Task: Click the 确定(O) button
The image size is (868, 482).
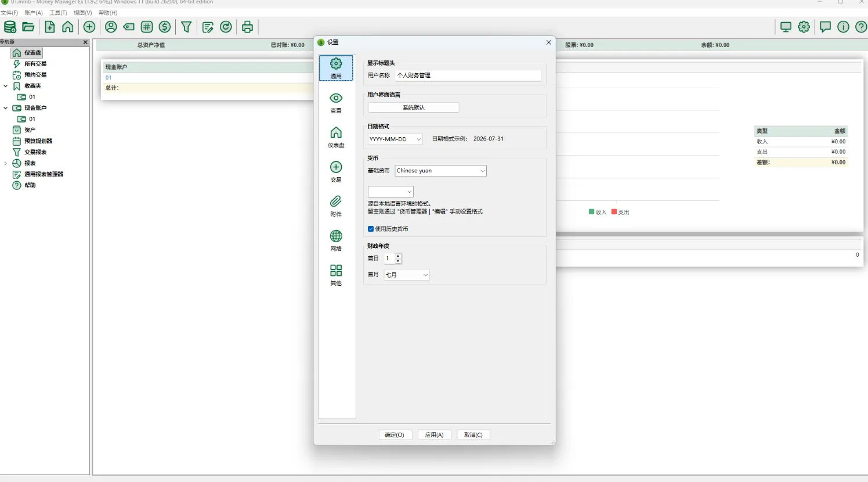Action: 395,435
